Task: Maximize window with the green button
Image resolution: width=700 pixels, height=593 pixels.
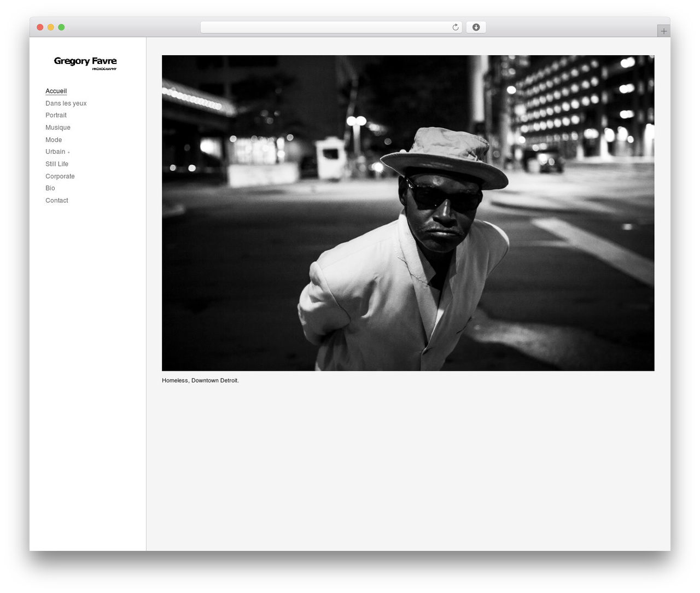Action: (x=61, y=27)
